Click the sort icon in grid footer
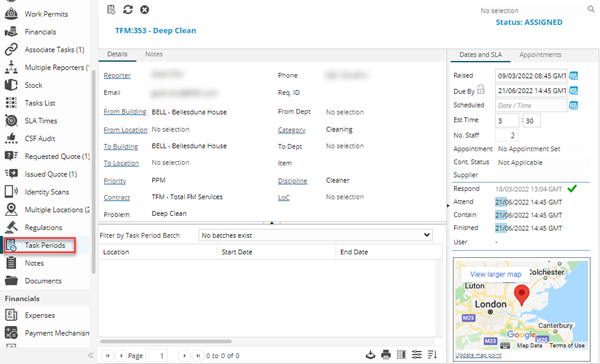 coord(432,355)
